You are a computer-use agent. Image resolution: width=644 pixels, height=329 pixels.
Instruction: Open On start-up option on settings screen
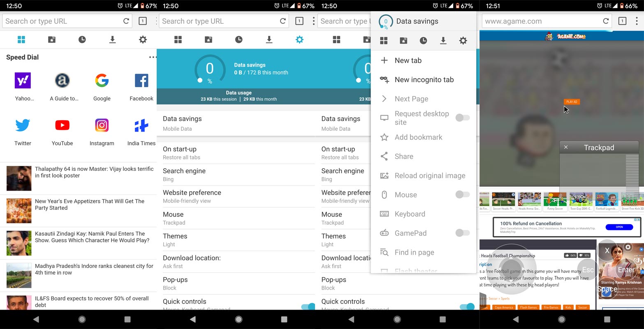coord(236,153)
